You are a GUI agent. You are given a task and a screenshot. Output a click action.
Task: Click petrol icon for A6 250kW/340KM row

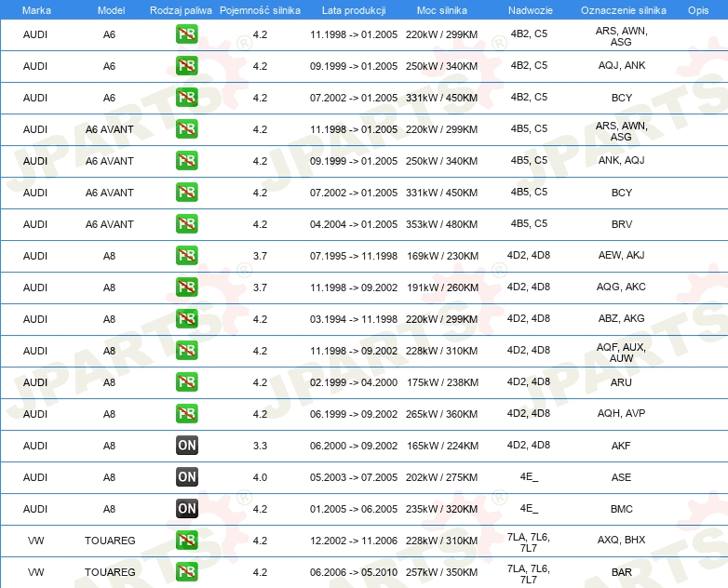coord(186,66)
